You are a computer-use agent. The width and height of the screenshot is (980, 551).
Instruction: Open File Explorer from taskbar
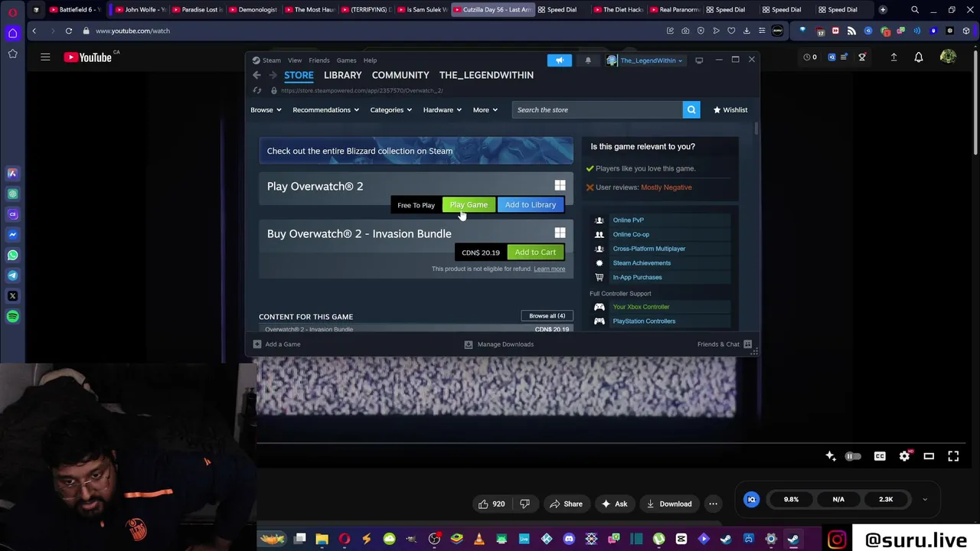pos(322,539)
